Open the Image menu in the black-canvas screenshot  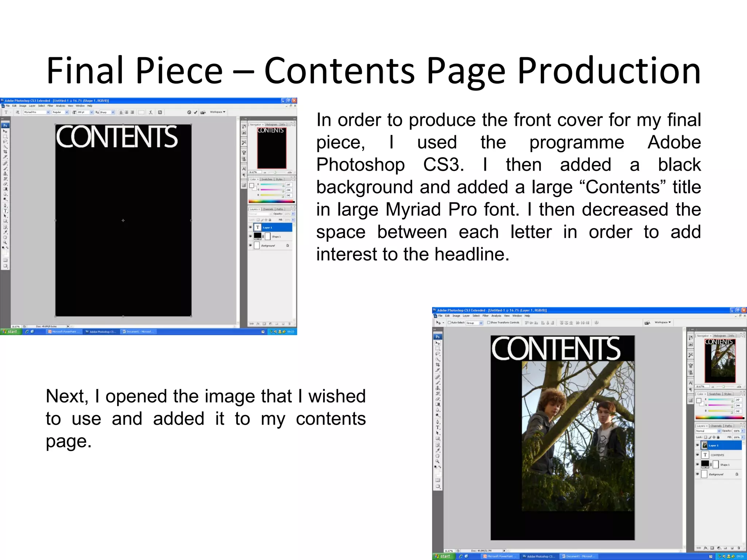tap(23, 106)
